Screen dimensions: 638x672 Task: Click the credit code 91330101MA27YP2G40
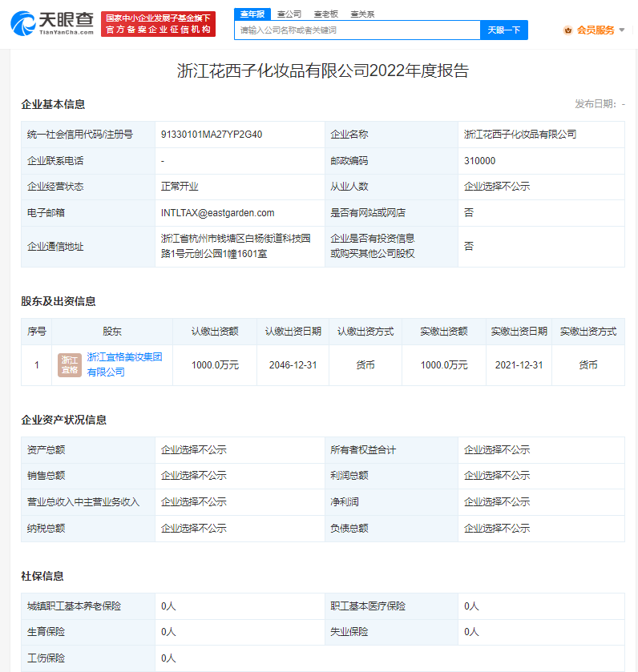pos(212,135)
